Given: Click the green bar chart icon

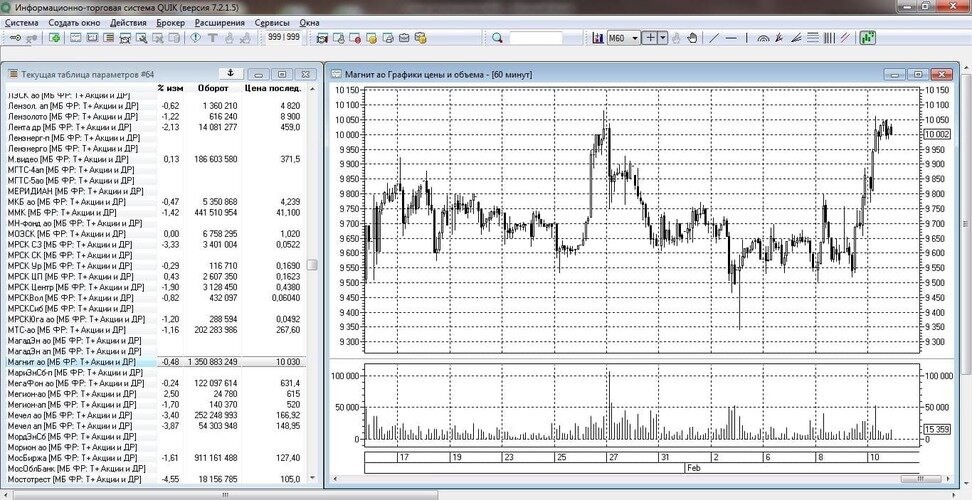Looking at the screenshot, I should [868, 38].
